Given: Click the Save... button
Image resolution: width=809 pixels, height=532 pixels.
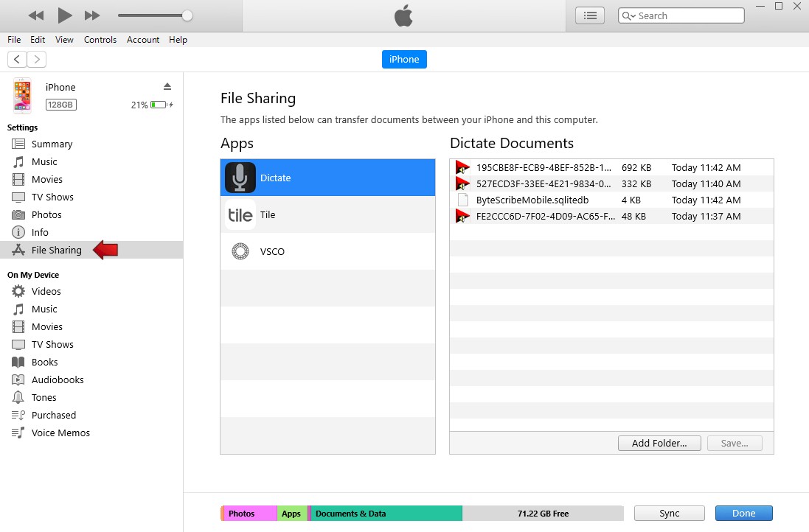Looking at the screenshot, I should (x=735, y=443).
